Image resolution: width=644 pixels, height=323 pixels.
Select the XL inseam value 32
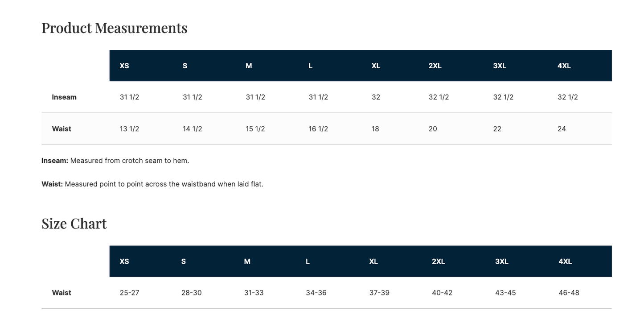(x=376, y=97)
